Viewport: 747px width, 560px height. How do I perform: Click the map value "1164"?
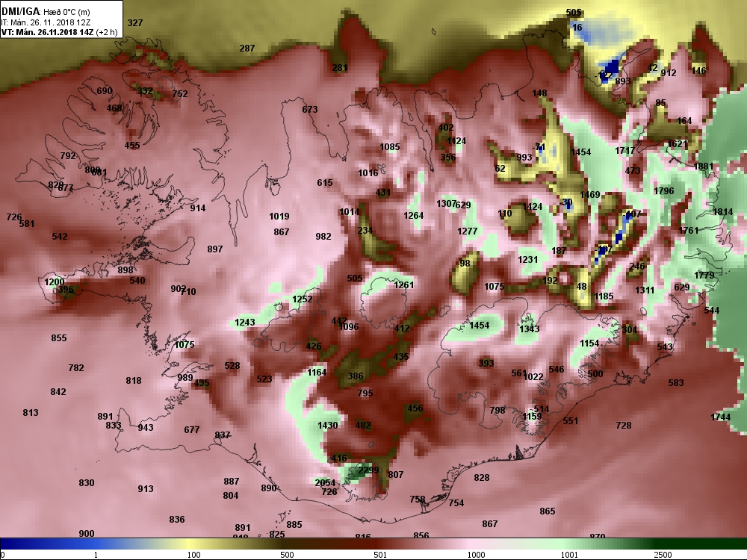[317, 373]
